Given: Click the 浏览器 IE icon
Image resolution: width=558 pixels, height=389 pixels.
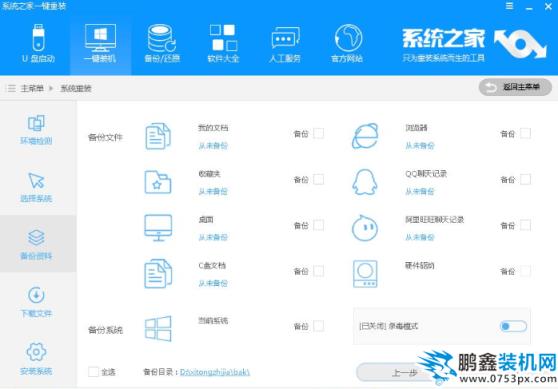Looking at the screenshot, I should (x=365, y=136).
